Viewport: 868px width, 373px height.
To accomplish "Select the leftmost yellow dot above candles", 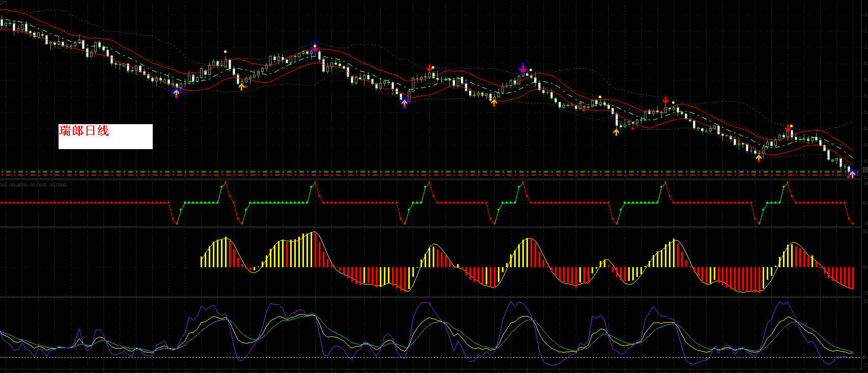I will coord(225,51).
